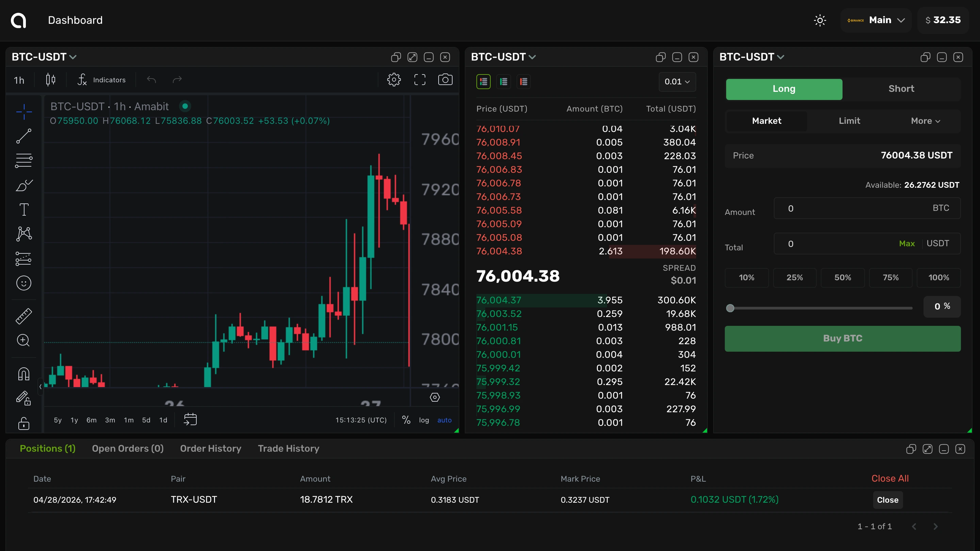Screen dimensions: 980x551
Task: Click the emoji sticker tool
Action: coord(23,283)
